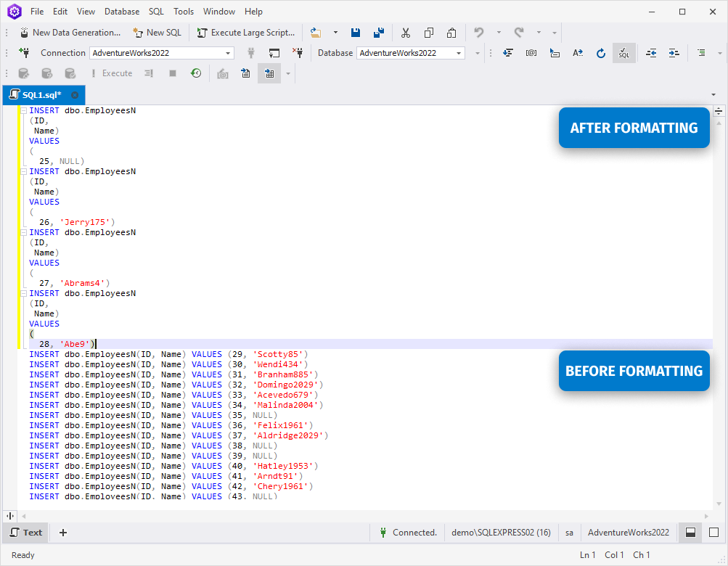Click the demo\SQLEXPRESS02 (16) status entry
The image size is (728, 566).
[x=501, y=533]
